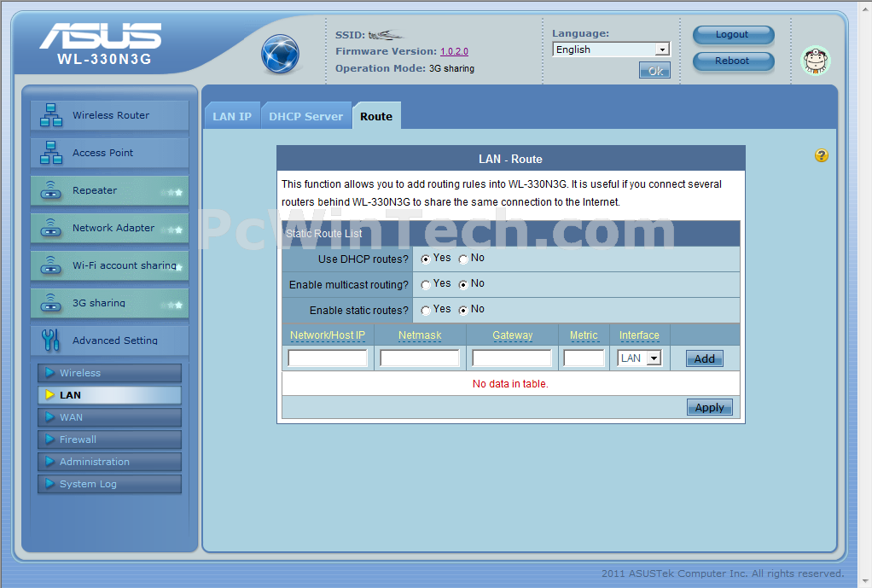The width and height of the screenshot is (872, 588).
Task: Click the Access Point mode icon
Action: tap(51, 153)
